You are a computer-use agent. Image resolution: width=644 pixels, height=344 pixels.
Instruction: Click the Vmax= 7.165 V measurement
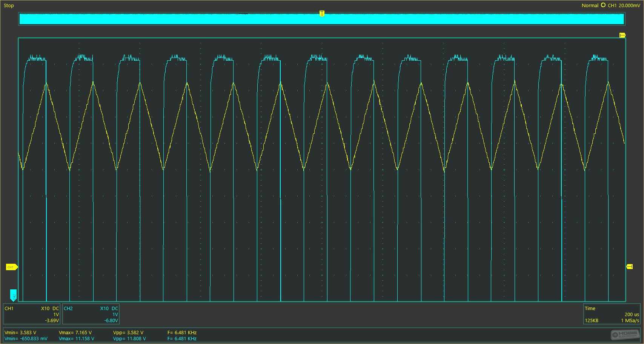75,333
